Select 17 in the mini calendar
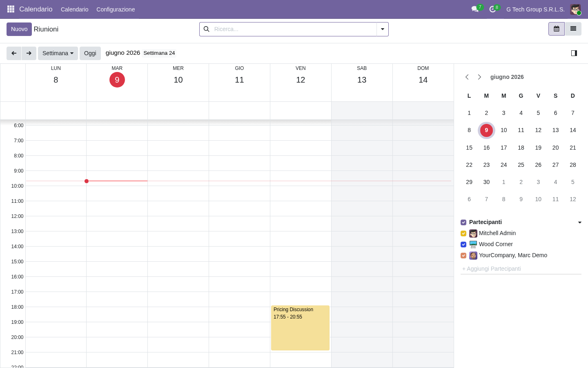 tap(503, 148)
